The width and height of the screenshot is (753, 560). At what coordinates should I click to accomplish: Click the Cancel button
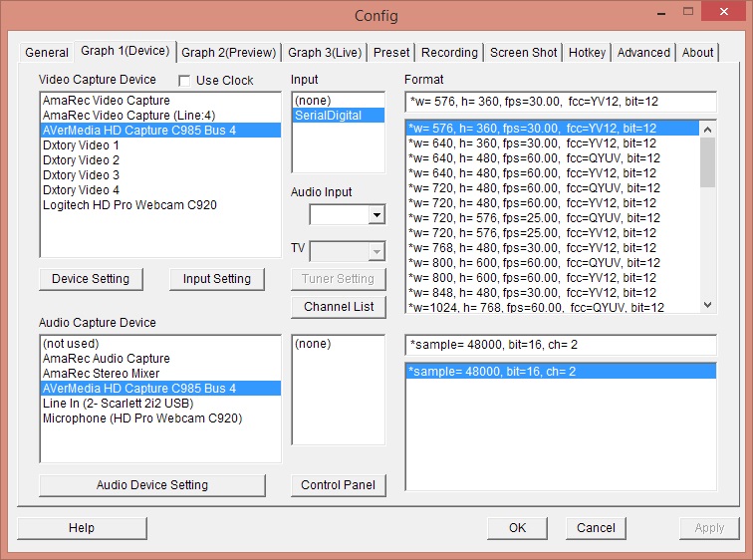click(596, 528)
